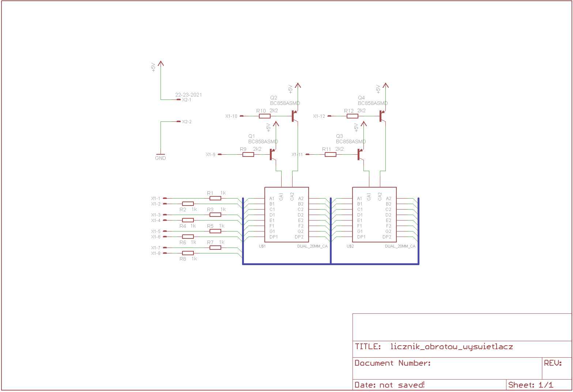Viewport: 573px width, 392px height.
Task: Click the +5V supply arrow above Q2
Action: click(x=298, y=86)
